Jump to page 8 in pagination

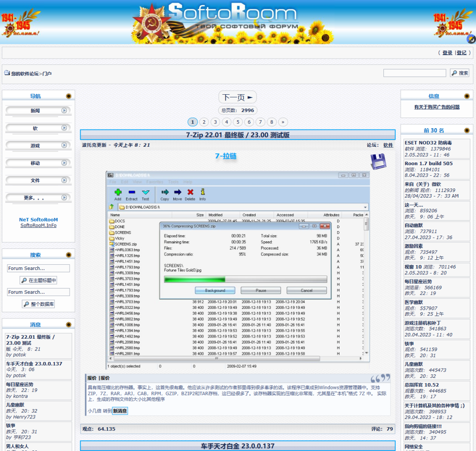(x=271, y=122)
